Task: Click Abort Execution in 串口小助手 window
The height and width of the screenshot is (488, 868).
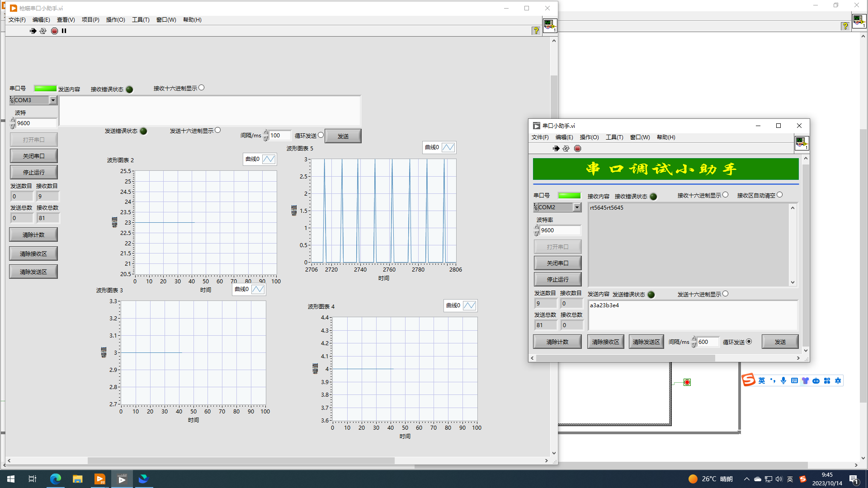Action: [x=577, y=148]
